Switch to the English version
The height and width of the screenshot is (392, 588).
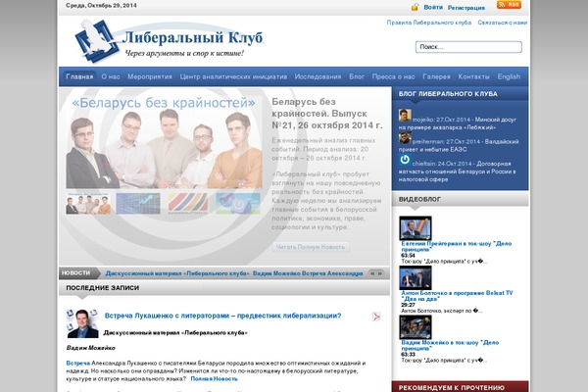click(x=509, y=76)
